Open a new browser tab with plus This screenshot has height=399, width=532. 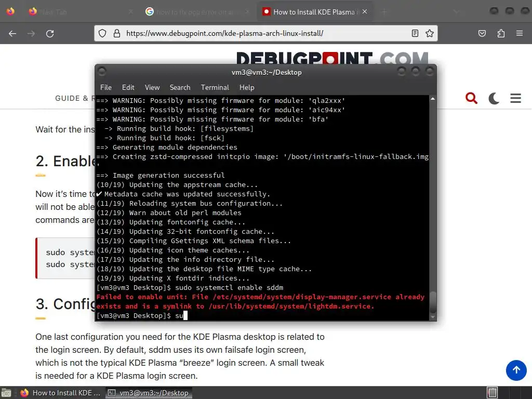point(384,12)
